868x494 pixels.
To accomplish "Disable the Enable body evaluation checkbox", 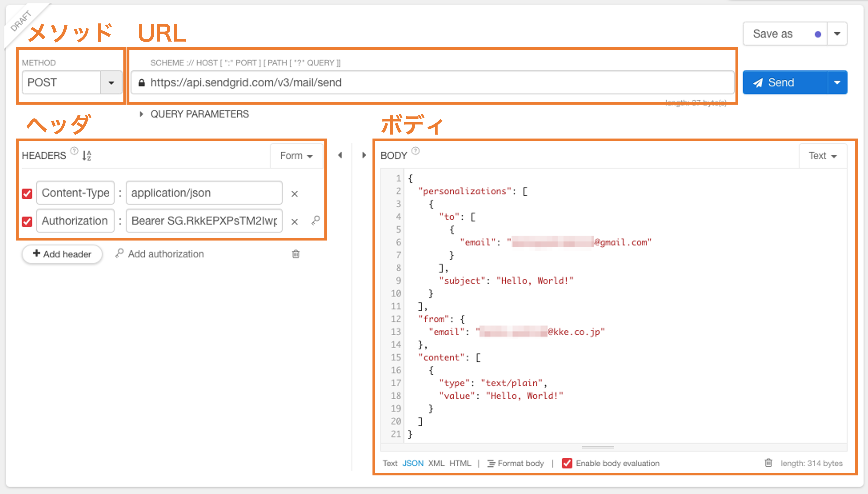I will point(567,463).
